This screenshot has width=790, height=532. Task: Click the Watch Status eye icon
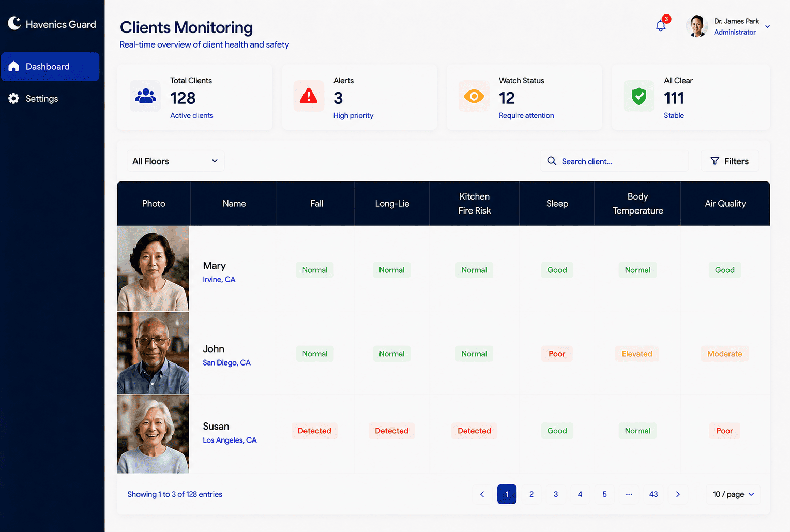(474, 96)
